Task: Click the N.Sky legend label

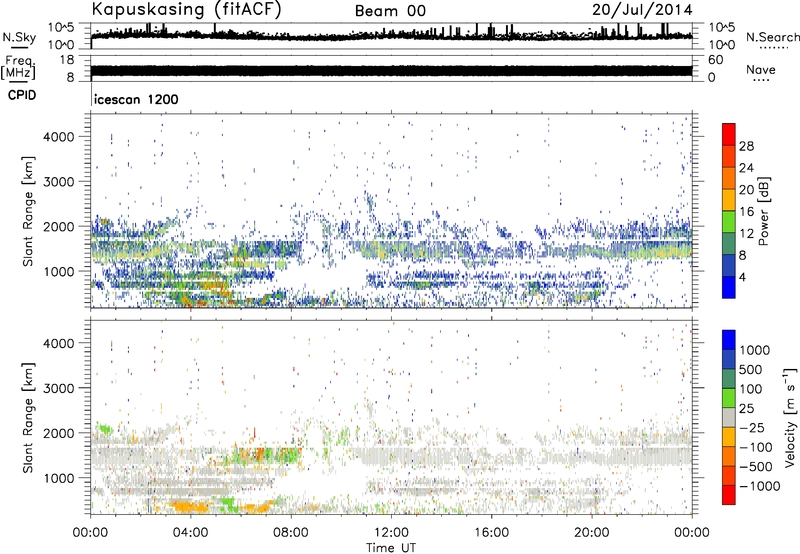Action: point(19,37)
